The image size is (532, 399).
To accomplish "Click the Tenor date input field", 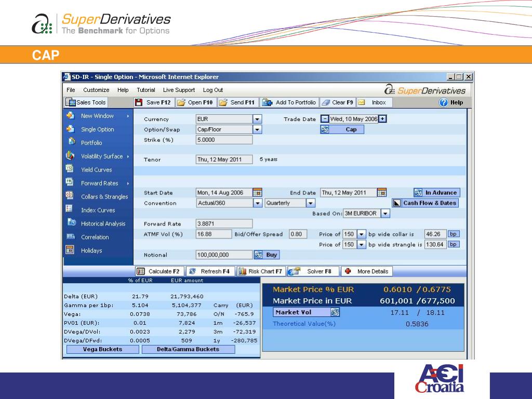I will tap(224, 159).
